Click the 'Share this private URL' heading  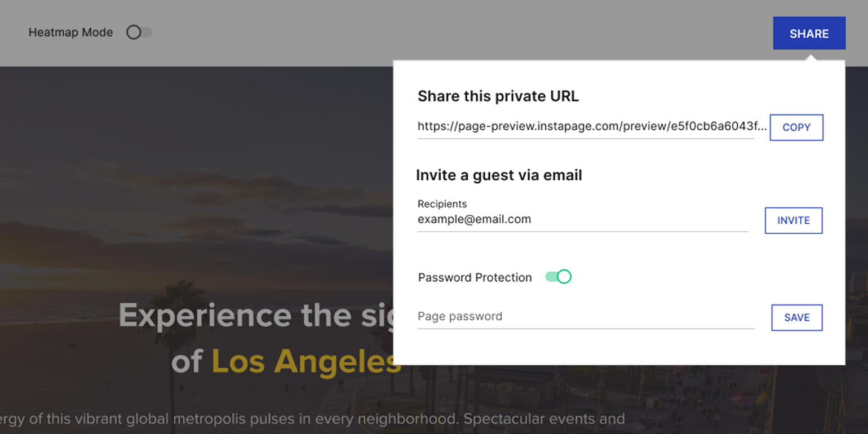498,96
